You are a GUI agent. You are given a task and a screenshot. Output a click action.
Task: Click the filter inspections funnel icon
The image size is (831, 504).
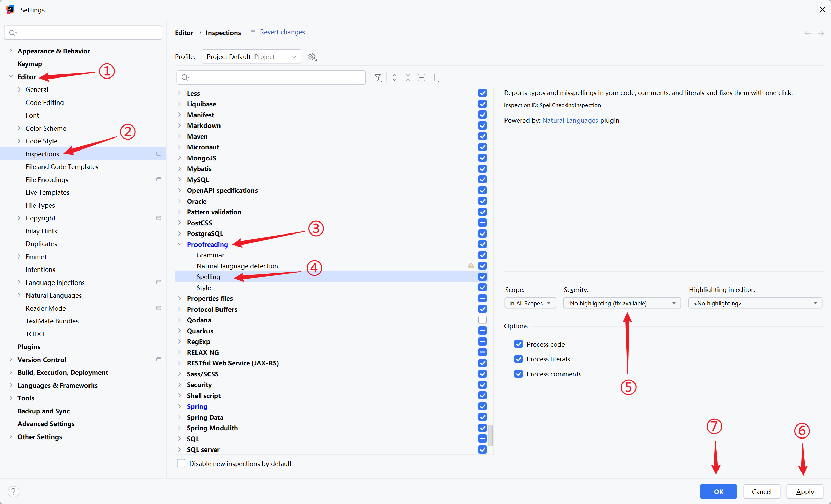pyautogui.click(x=378, y=78)
